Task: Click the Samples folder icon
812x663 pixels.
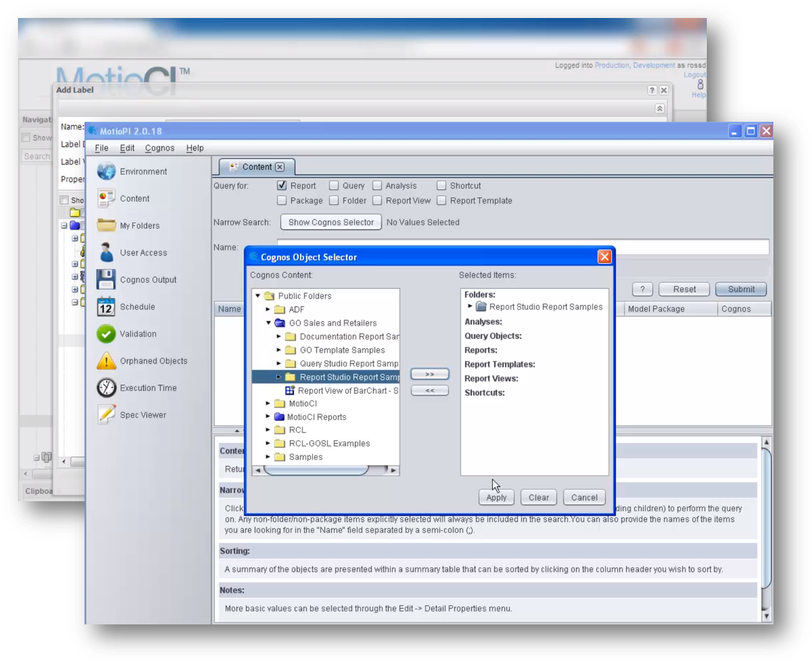Action: 280,457
